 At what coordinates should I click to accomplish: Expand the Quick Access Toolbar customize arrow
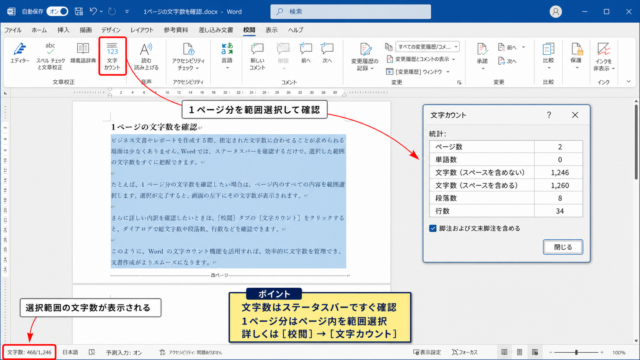[127, 11]
